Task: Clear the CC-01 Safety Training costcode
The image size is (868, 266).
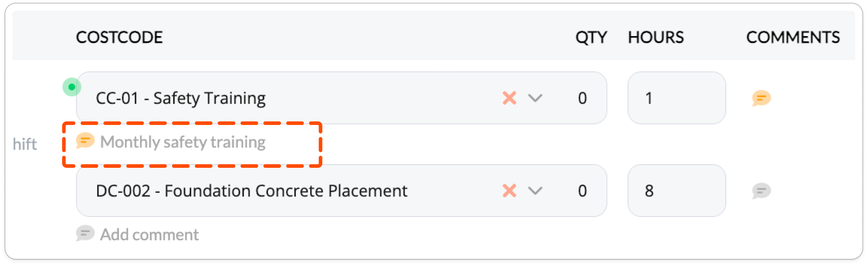Action: click(509, 98)
